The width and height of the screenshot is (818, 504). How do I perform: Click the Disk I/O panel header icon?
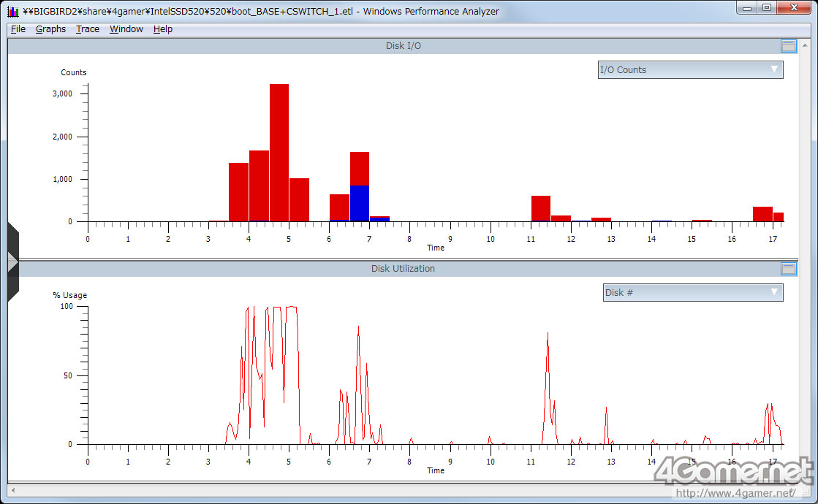(788, 46)
